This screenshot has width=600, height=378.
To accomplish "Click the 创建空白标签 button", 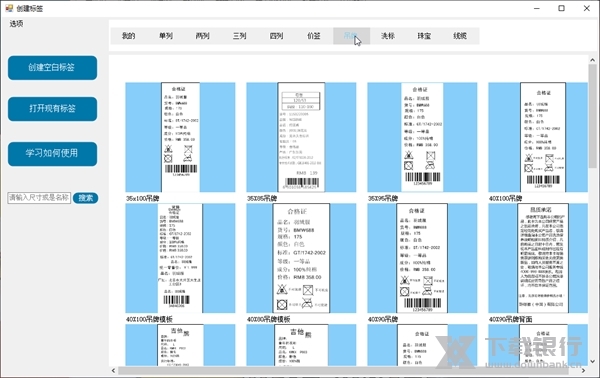I will (52, 68).
